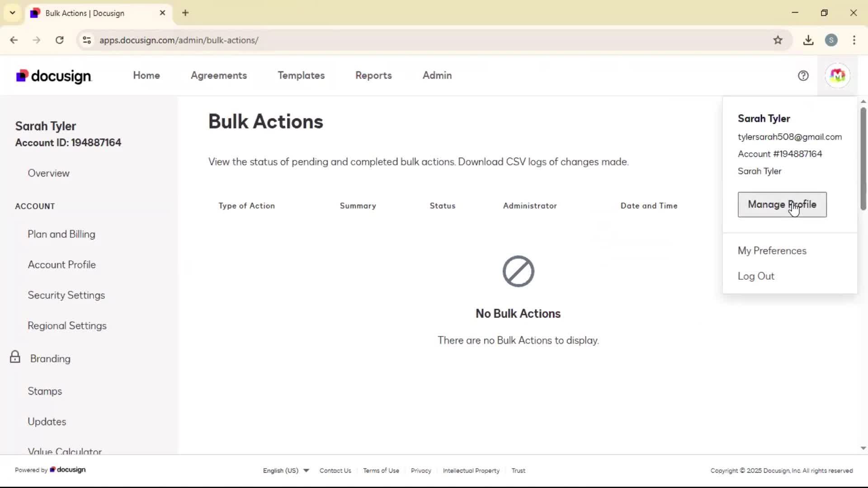Open the Templates menu
The image size is (868, 488).
pyautogui.click(x=301, y=75)
